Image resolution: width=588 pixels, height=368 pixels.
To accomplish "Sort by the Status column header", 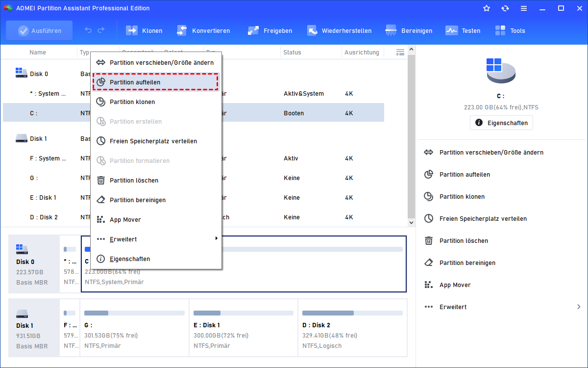I will click(292, 53).
